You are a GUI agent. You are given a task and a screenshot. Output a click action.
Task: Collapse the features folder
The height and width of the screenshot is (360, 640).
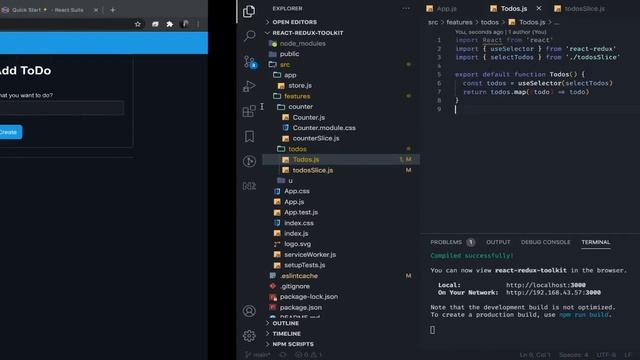point(297,96)
